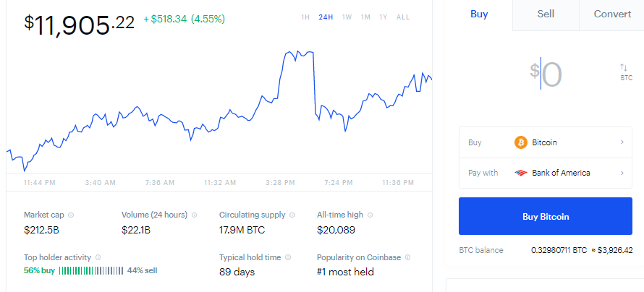Swap the input currency to BTC
Viewport: 644px width, 292px height.
click(625, 72)
